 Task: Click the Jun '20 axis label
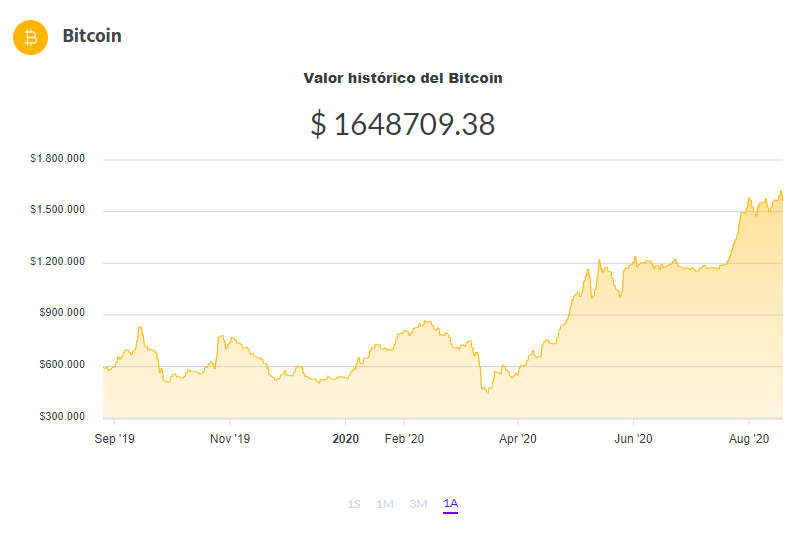[633, 439]
